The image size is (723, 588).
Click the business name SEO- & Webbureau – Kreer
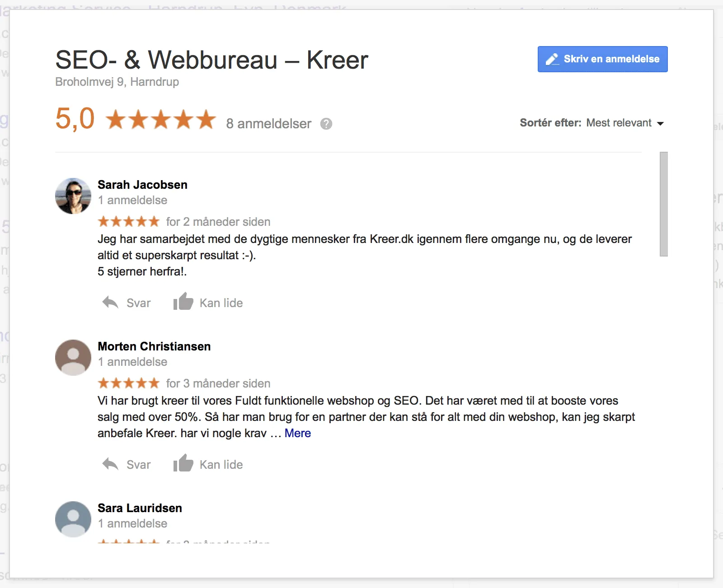pos(211,60)
